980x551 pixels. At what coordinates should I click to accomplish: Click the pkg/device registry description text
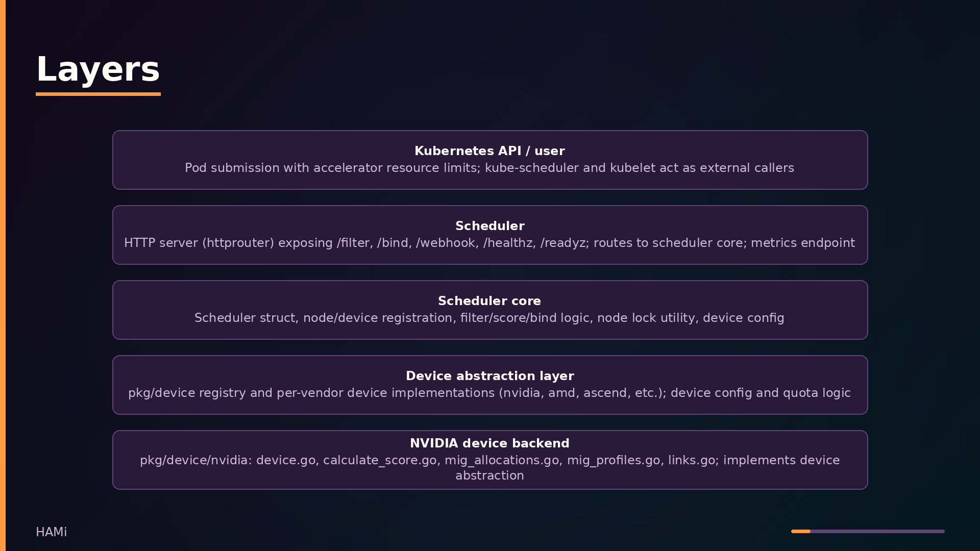[x=489, y=393]
